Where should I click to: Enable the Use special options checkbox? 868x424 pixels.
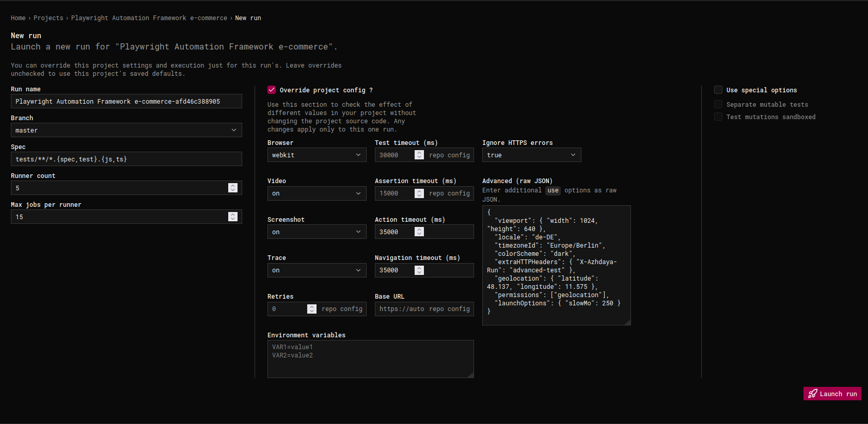718,90
